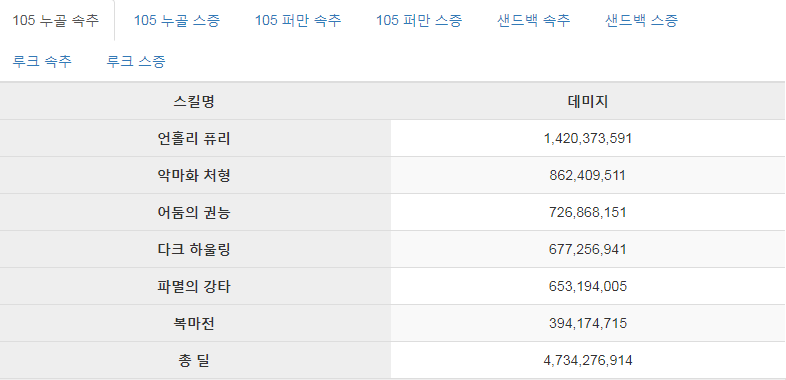Select the 샌드백 스증 tab
The image size is (786, 380).
coord(641,21)
